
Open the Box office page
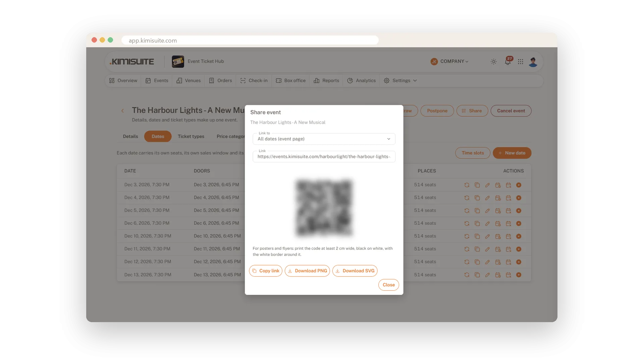click(x=291, y=81)
